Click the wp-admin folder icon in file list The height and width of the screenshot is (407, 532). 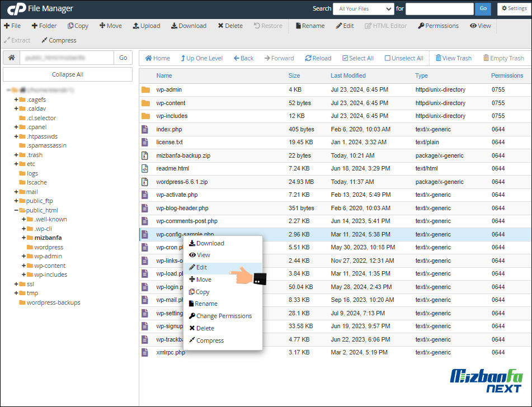(x=145, y=90)
